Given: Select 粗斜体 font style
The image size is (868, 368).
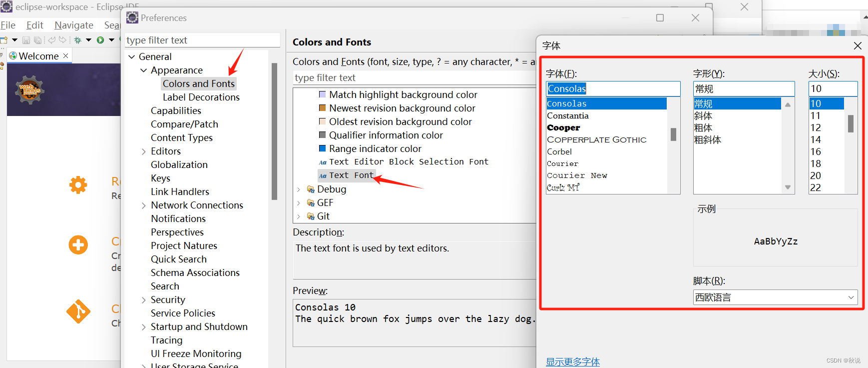Looking at the screenshot, I should (708, 139).
